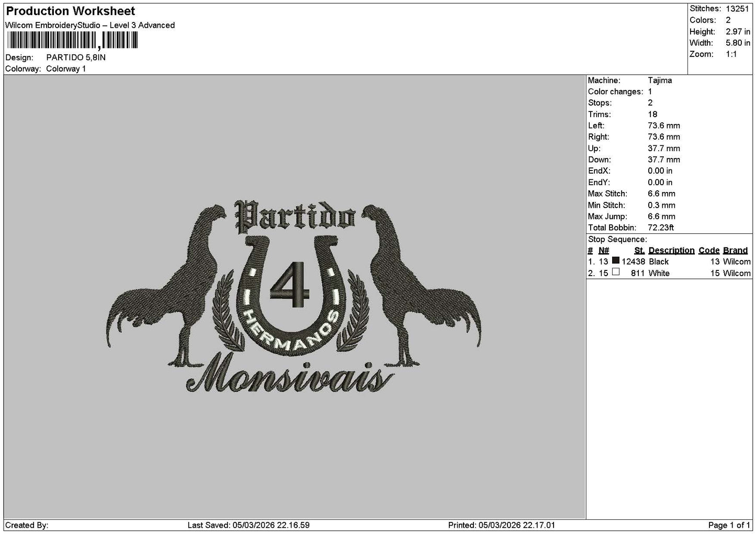Click the 'Partido' lettering in the design
Viewport: 756px width, 534px height.
pyautogui.click(x=296, y=216)
